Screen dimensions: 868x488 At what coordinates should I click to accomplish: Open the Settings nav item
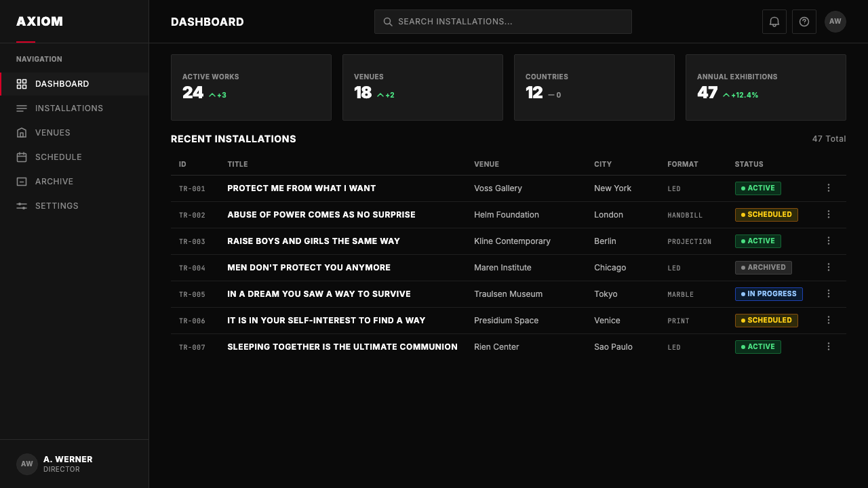75,206
